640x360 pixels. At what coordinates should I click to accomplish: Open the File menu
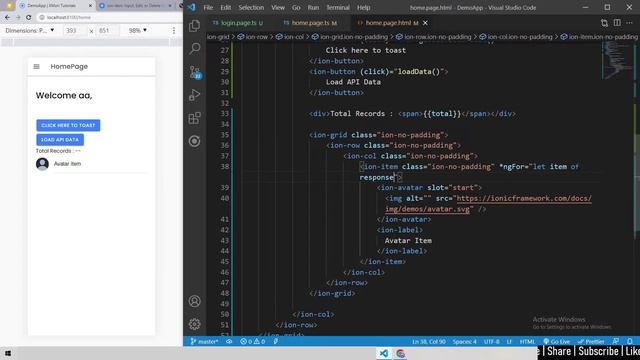coord(208,8)
